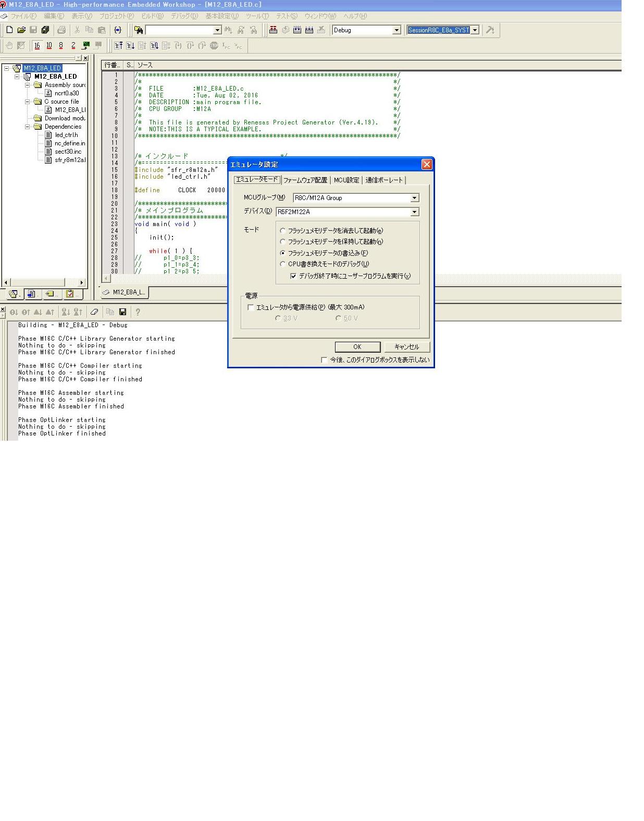Image resolution: width=644 pixels, height=821 pixels.
Task: Select the hexadecimal (16) radix icon
Action: (x=37, y=46)
